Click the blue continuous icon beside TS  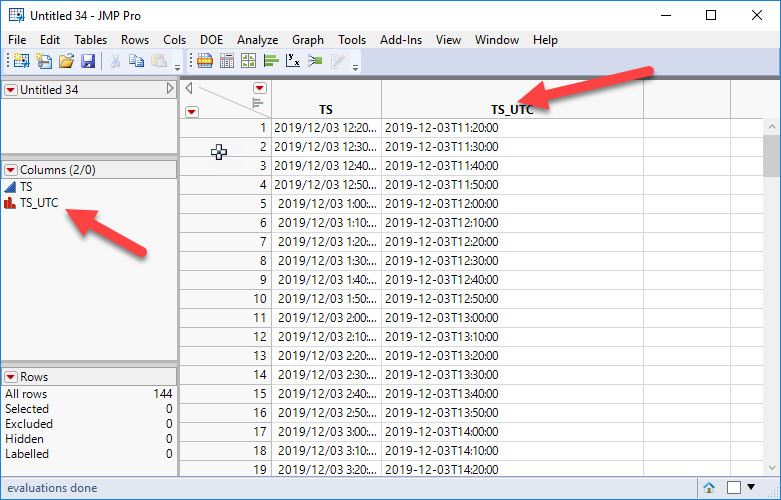coord(10,187)
